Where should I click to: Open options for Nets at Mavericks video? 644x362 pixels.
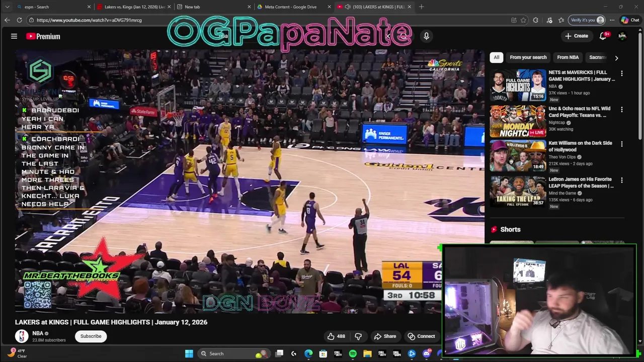(x=622, y=73)
